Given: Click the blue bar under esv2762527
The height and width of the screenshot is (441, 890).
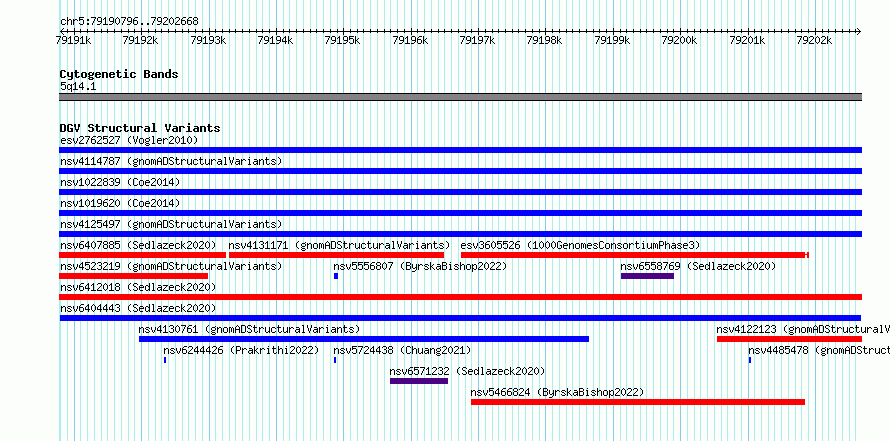Looking at the screenshot, I should (x=460, y=150).
